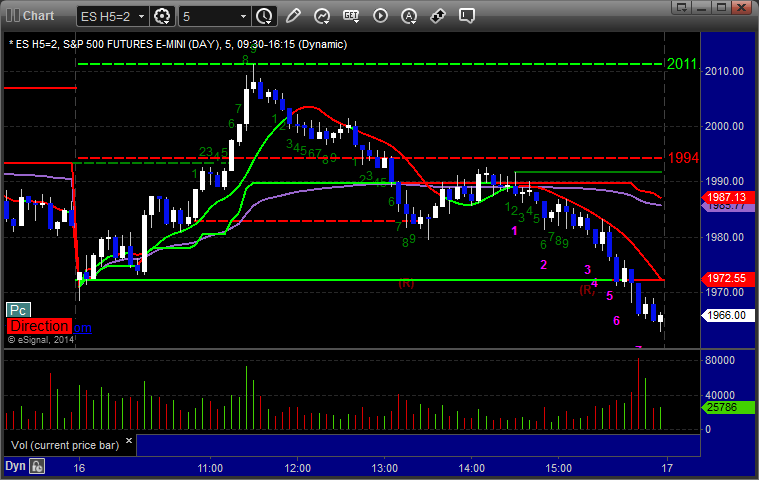Click the Pc button on chart
This screenshot has height=480, width=759.
coord(18,310)
